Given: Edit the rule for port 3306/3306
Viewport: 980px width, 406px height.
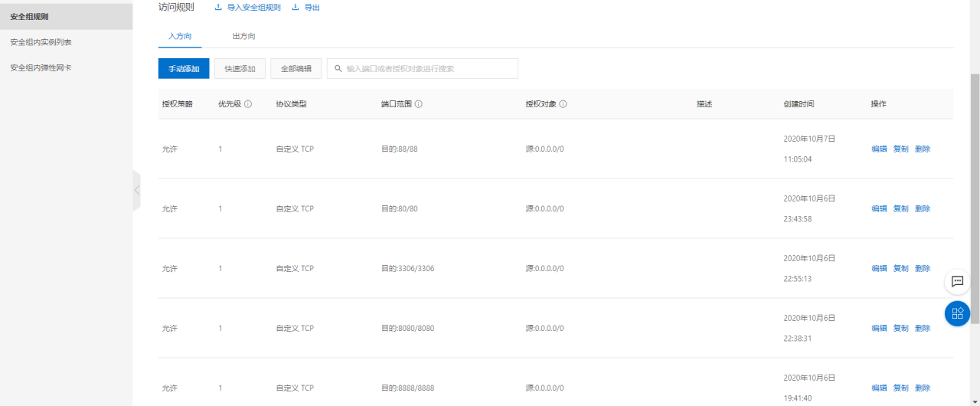Looking at the screenshot, I should (879, 269).
